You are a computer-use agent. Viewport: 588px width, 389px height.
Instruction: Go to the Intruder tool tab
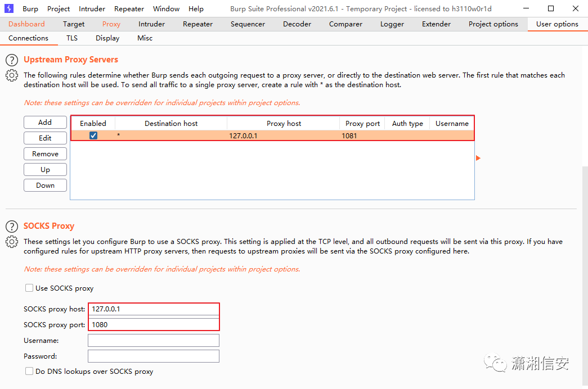pyautogui.click(x=151, y=24)
